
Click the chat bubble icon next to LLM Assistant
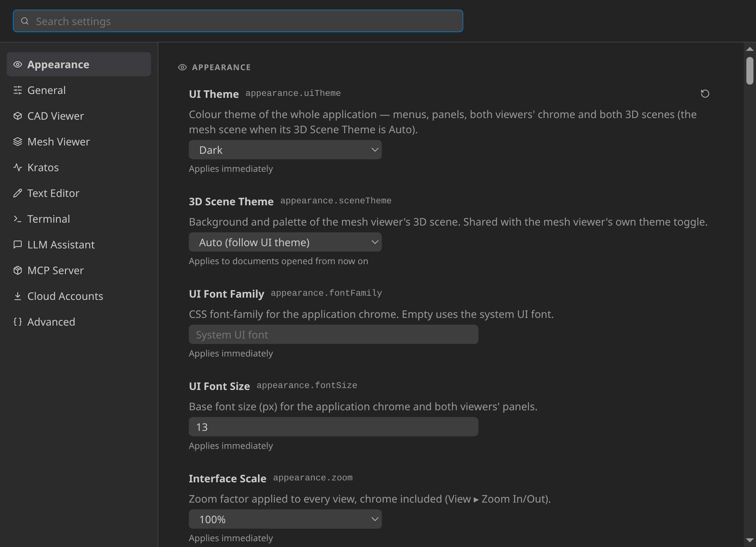pos(18,245)
